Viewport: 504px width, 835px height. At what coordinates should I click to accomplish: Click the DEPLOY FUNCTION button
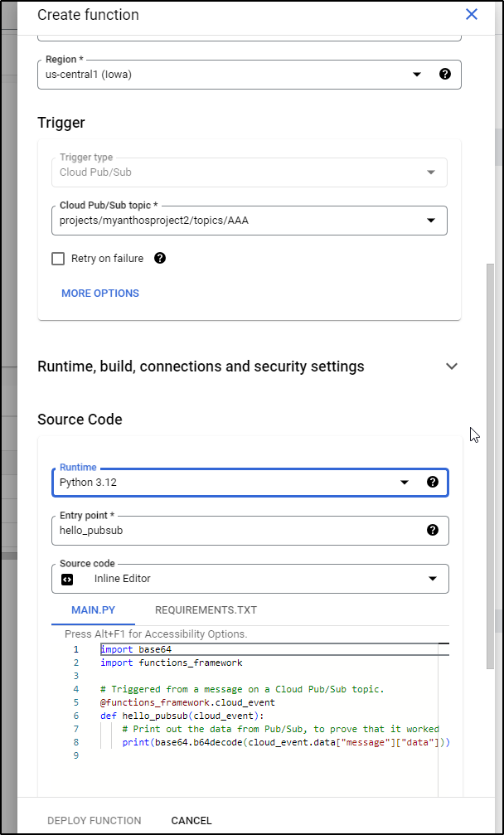[94, 821]
